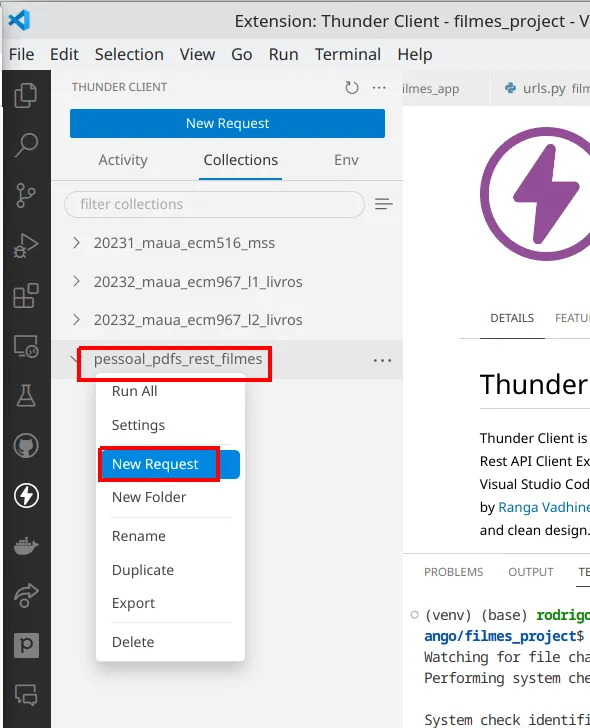Choose New Folder from context menu

pos(170,497)
